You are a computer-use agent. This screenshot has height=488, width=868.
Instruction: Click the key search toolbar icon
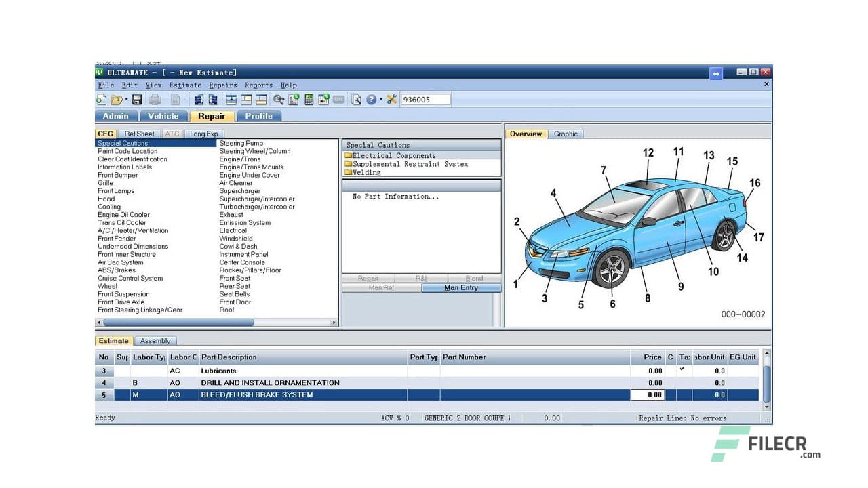279,100
